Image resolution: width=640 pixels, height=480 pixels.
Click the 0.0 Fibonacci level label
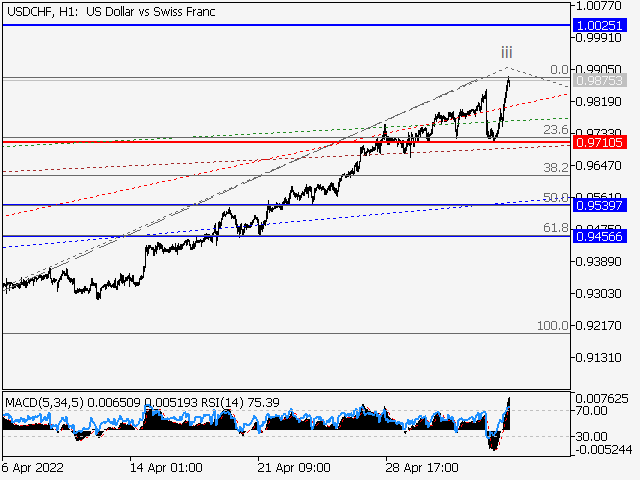click(x=559, y=69)
